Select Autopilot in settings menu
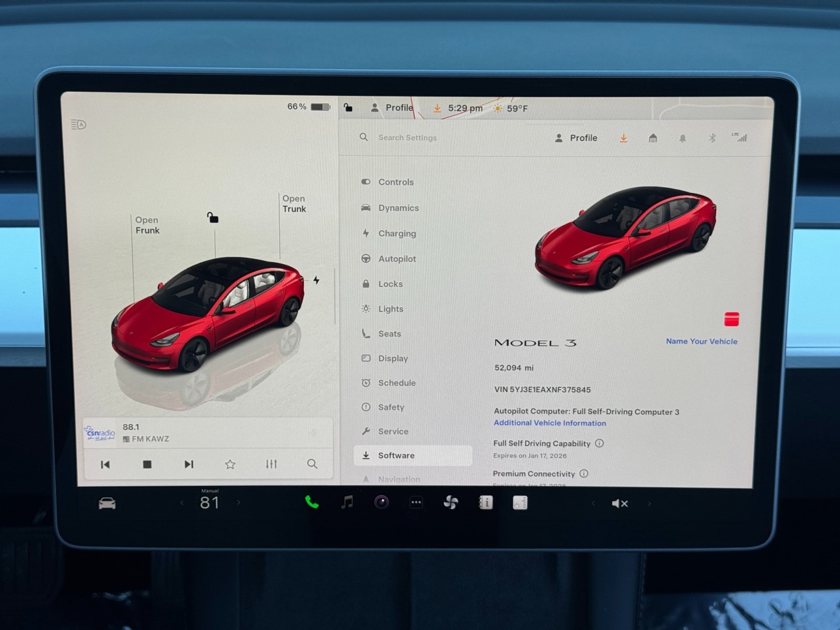Viewport: 840px width, 630px height. tap(397, 259)
